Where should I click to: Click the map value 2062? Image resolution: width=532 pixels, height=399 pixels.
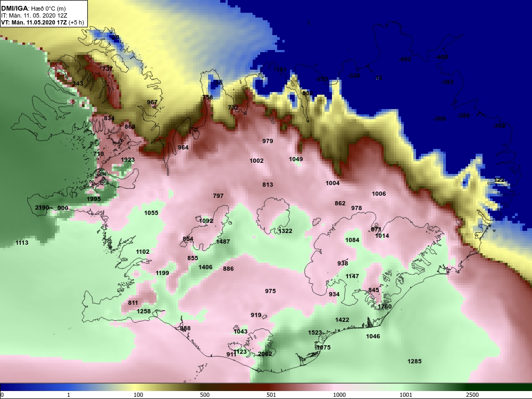265,354
